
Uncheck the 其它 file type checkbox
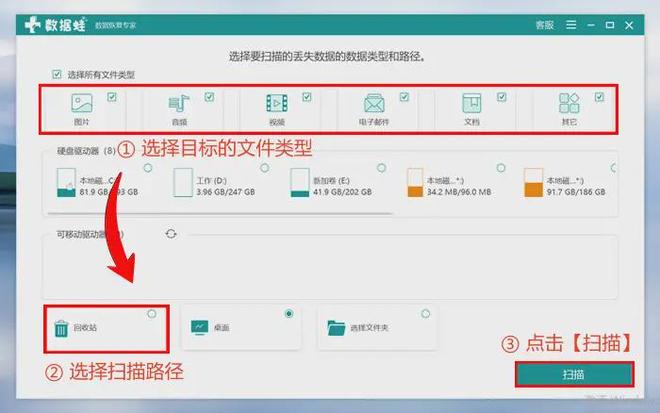click(x=599, y=97)
